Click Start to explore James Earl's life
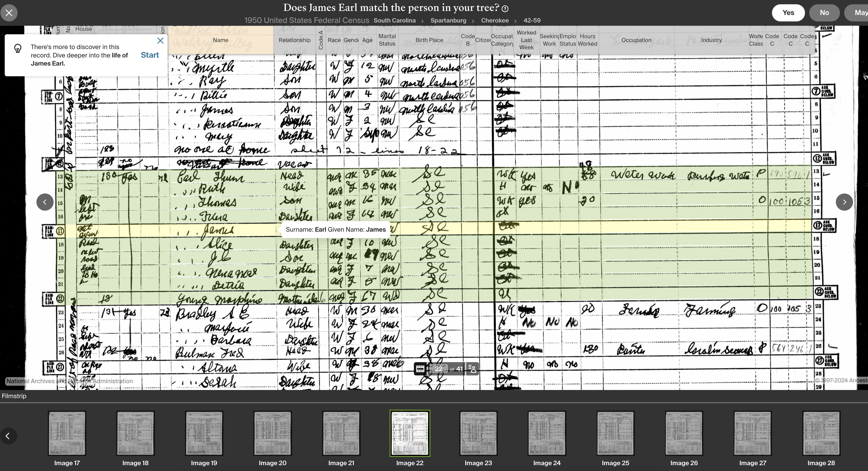The image size is (868, 471). (150, 55)
